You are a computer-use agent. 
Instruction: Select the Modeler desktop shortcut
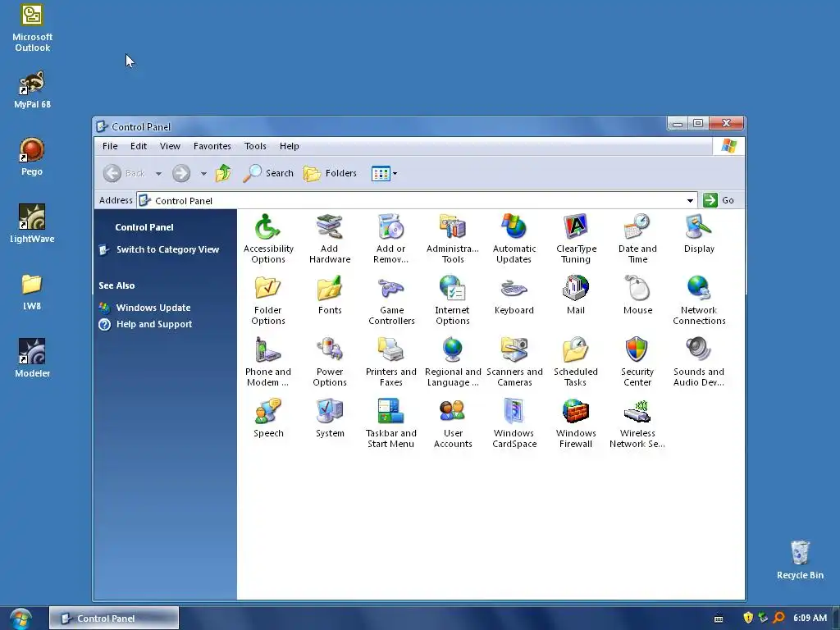click(x=32, y=358)
